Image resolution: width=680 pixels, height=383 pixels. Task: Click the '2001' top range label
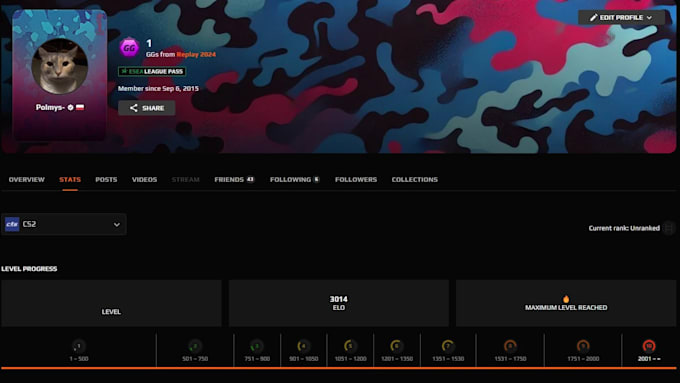pyautogui.click(x=649, y=359)
